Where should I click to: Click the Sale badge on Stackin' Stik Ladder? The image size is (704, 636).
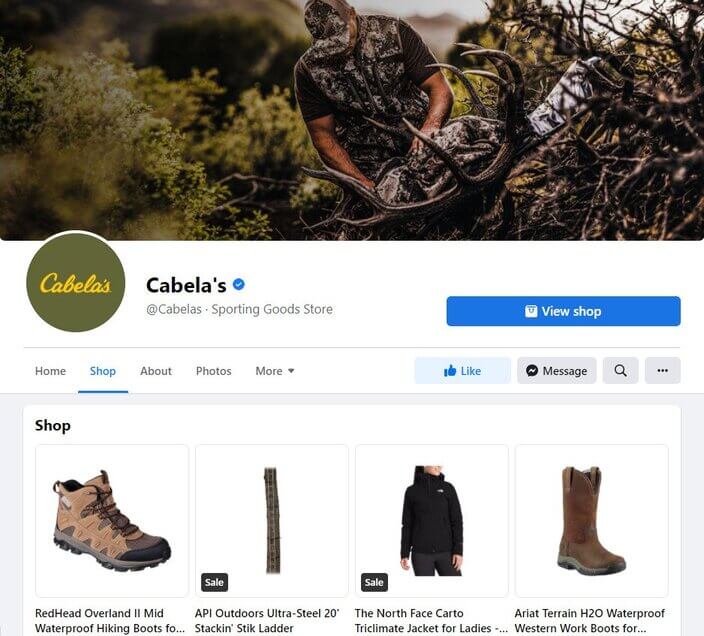[x=214, y=583]
